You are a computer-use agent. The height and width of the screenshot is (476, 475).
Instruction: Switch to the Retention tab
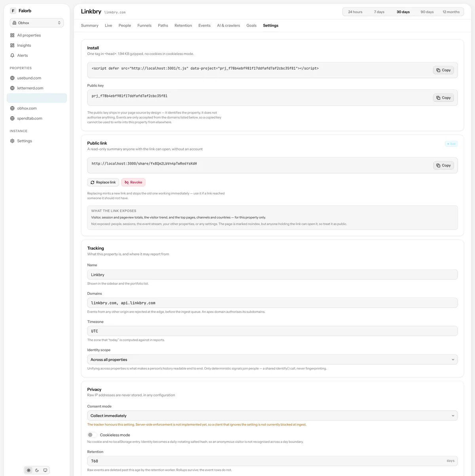click(183, 25)
